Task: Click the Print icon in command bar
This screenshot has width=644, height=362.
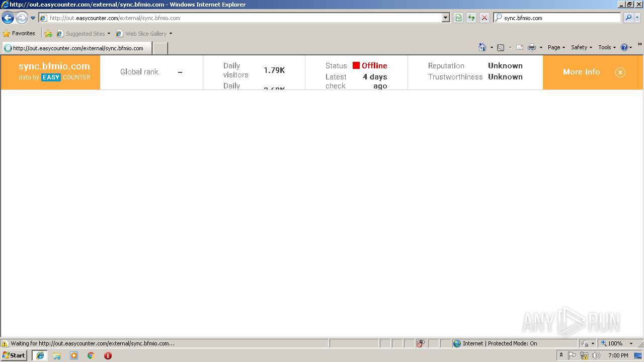Action: (532, 47)
